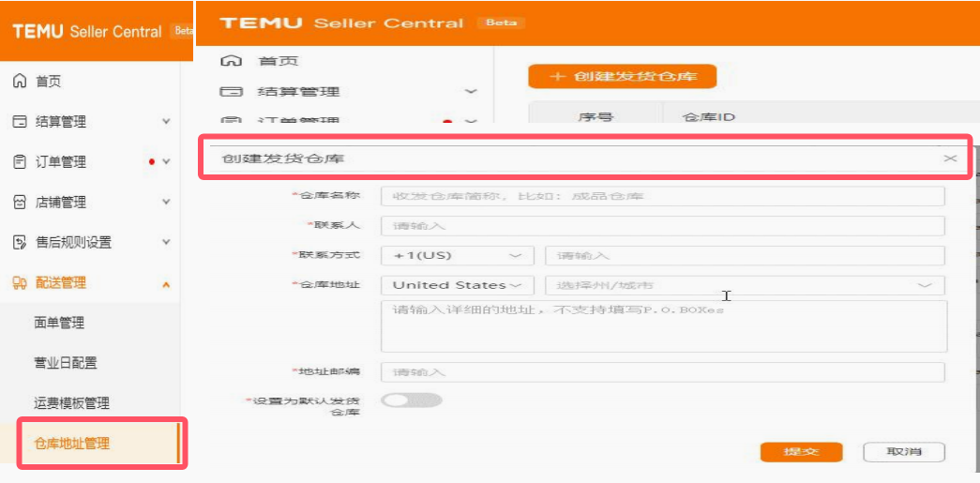Open the 选择州/城市 state/city dropdown

tap(745, 285)
